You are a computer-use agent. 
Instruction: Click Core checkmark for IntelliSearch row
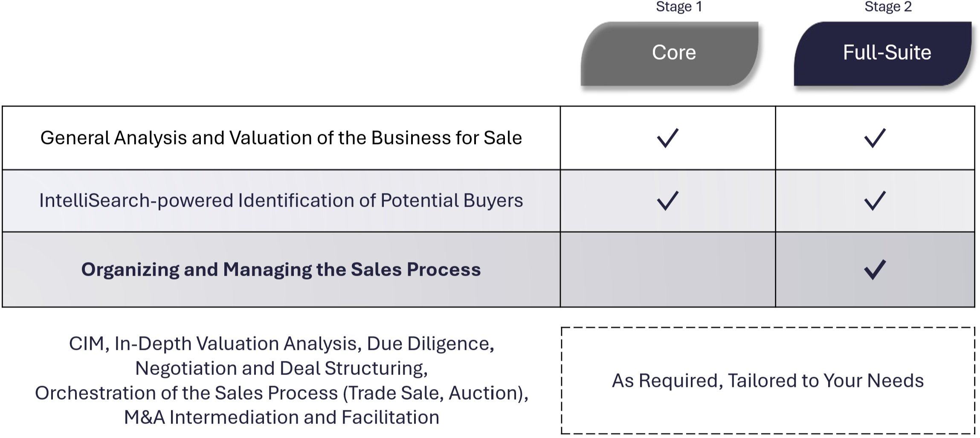[667, 201]
